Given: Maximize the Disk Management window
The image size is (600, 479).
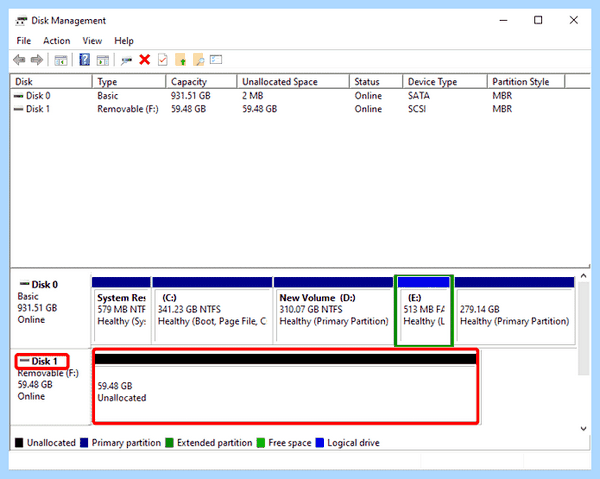Looking at the screenshot, I should point(538,20).
